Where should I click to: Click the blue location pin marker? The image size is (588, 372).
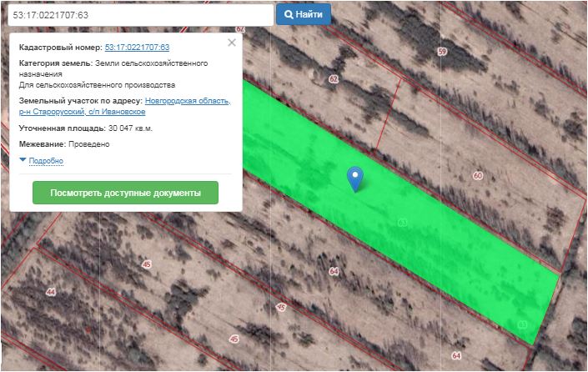(355, 177)
